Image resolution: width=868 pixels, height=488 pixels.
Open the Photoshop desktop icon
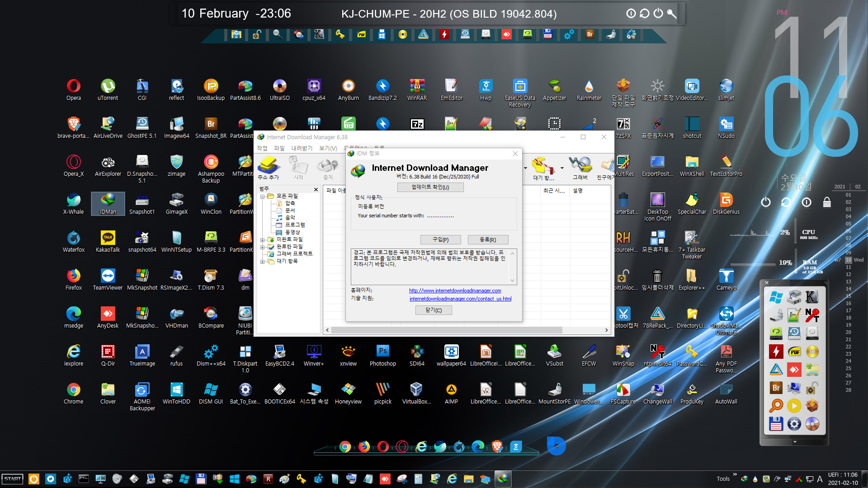[x=382, y=355]
